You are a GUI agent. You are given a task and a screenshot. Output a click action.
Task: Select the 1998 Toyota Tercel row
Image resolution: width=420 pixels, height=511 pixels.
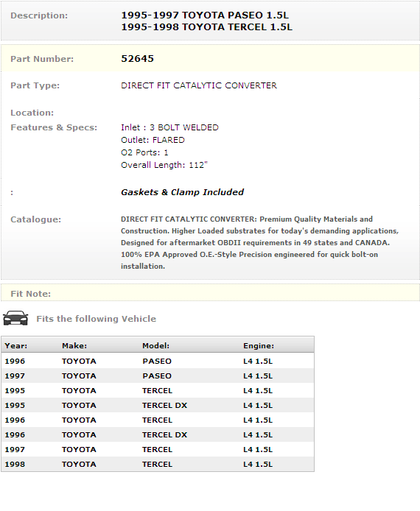coord(158,464)
